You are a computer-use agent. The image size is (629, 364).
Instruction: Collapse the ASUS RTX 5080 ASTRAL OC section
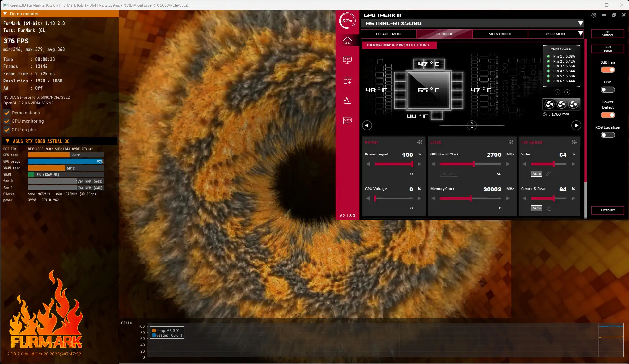pyautogui.click(x=8, y=141)
